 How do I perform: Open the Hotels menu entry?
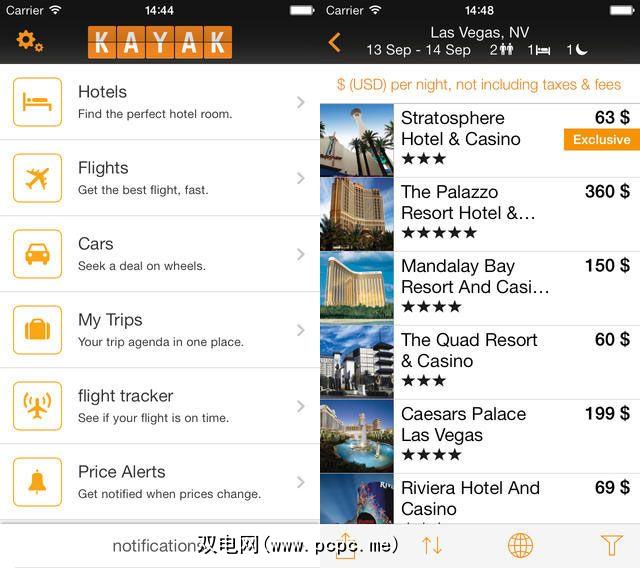[x=160, y=102]
